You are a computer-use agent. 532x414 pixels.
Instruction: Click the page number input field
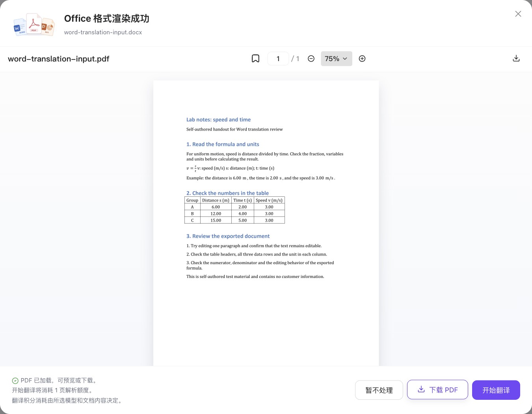click(278, 59)
